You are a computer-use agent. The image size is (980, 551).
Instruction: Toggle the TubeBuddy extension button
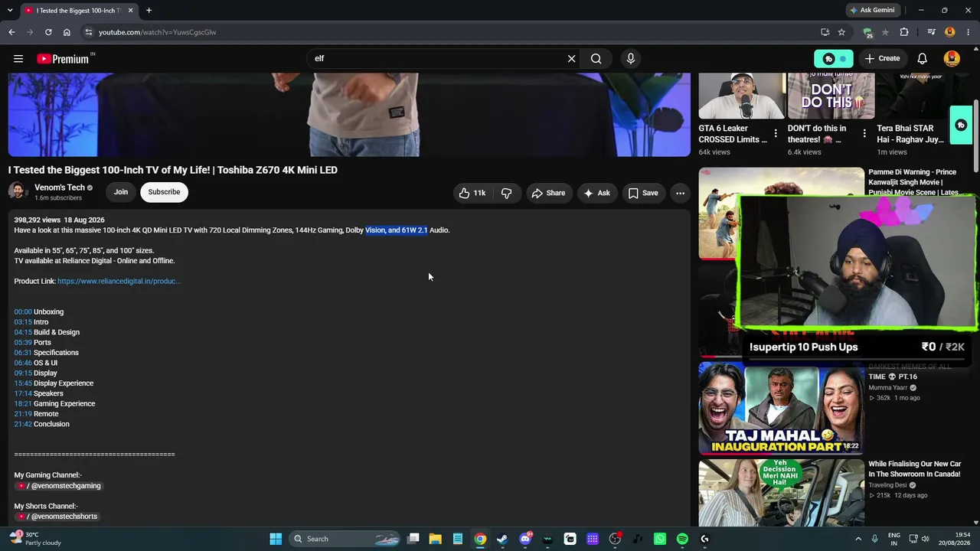click(833, 59)
